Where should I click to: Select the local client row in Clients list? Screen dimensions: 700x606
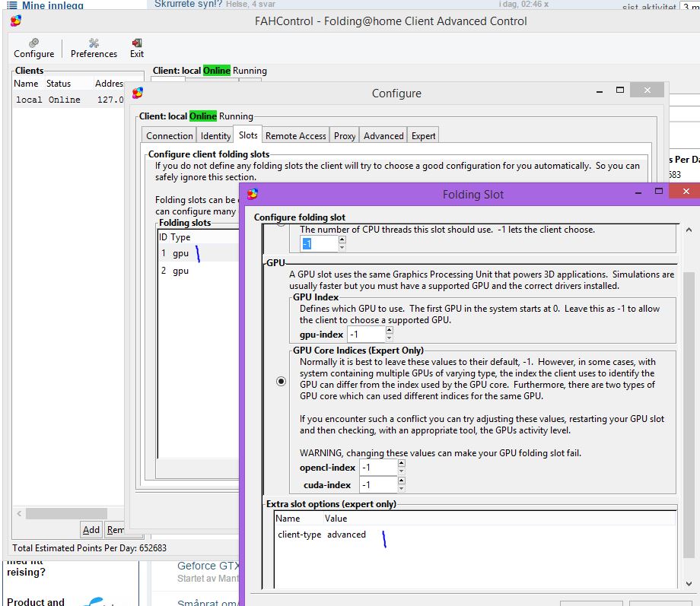tap(69, 100)
